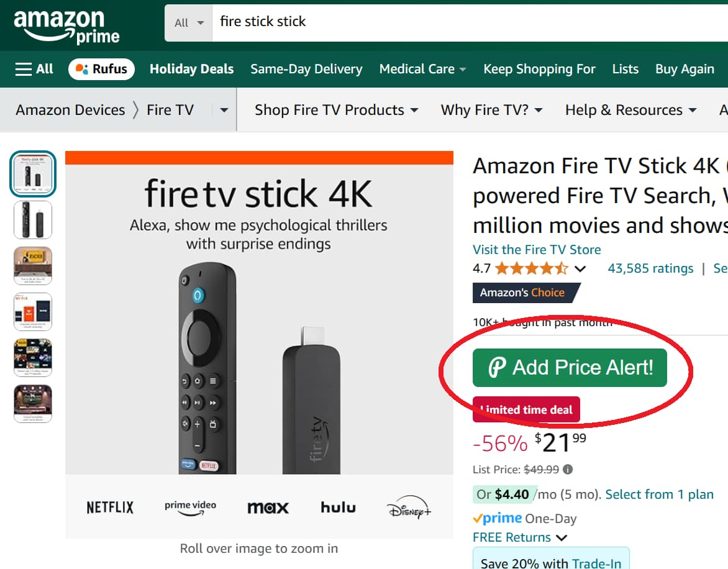Viewport: 728px width, 569px height.
Task: Open the All categories search dropdown
Action: 188,22
